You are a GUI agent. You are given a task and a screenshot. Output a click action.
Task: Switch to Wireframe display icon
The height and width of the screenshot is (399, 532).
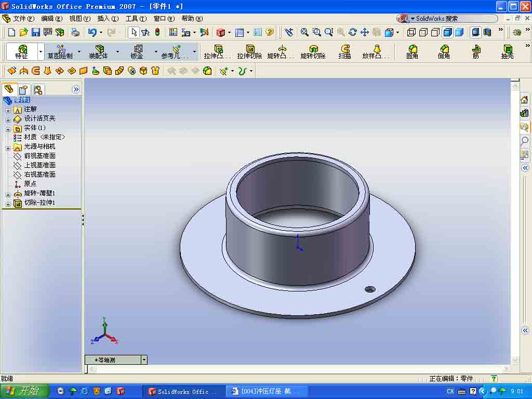(411, 32)
